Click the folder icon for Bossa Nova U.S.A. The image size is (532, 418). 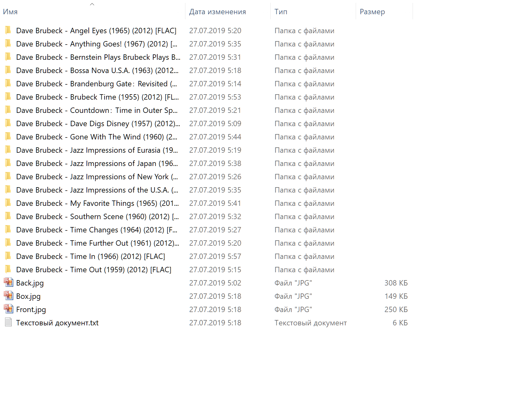coord(8,70)
